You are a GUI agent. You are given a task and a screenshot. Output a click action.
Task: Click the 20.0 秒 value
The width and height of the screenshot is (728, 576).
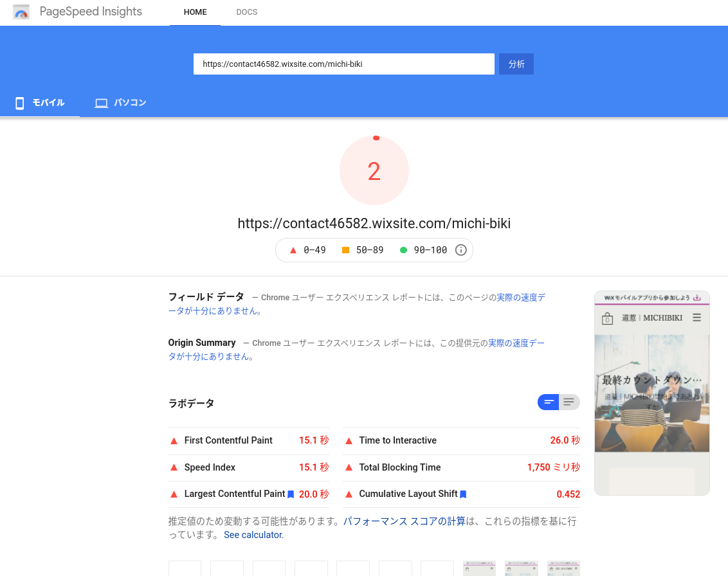(314, 494)
